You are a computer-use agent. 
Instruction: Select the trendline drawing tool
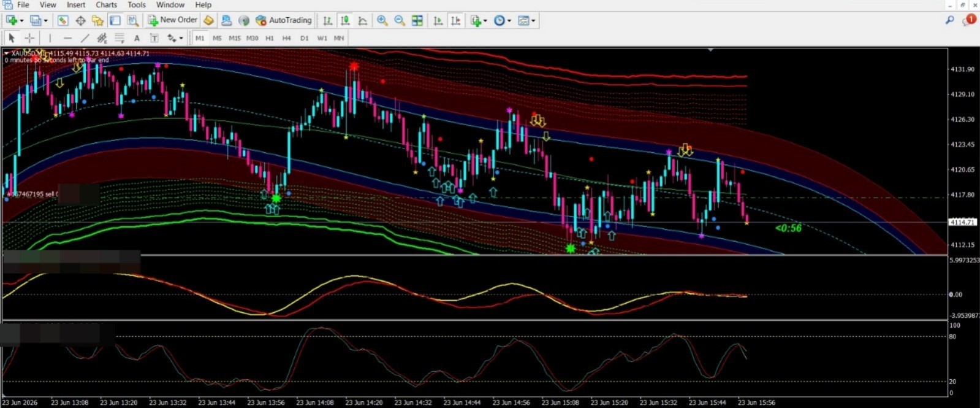[x=85, y=38]
